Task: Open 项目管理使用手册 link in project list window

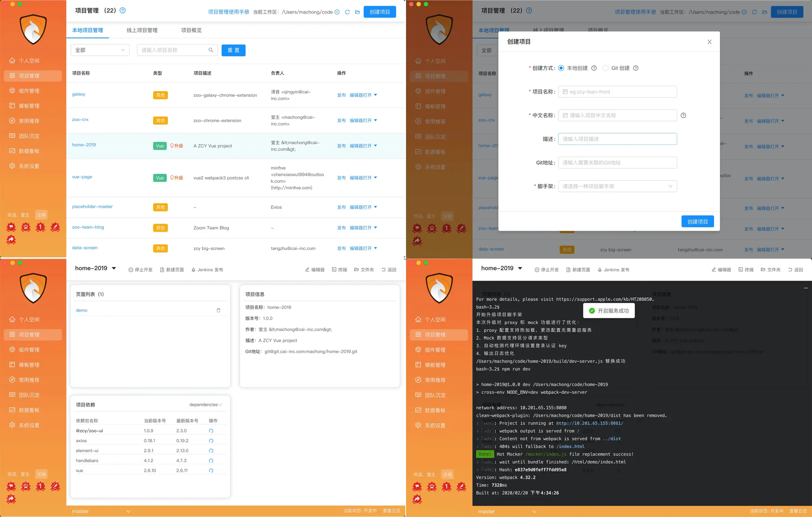Action: (x=229, y=12)
